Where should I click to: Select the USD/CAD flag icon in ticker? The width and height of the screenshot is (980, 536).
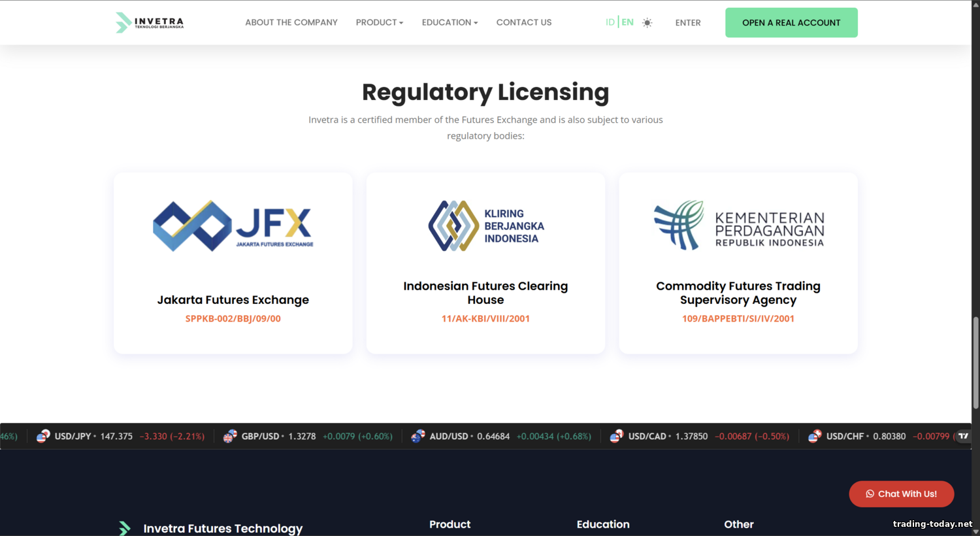coord(617,436)
